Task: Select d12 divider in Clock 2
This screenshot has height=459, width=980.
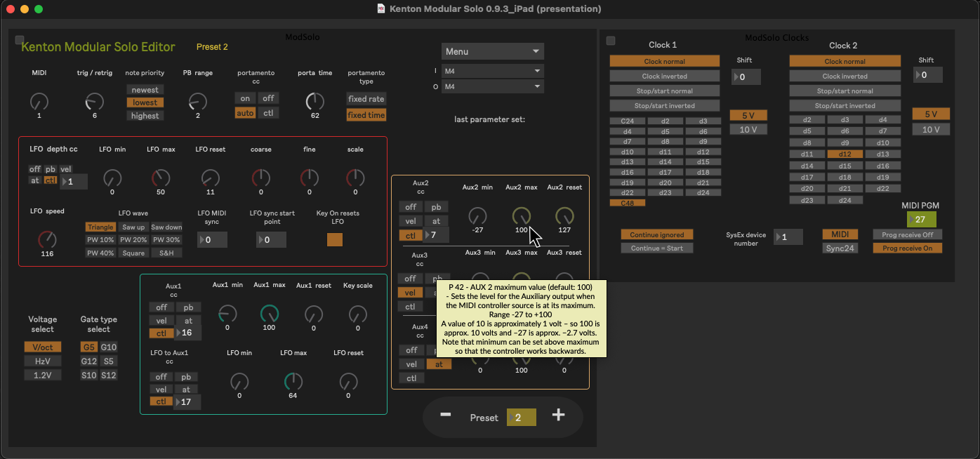Action: pos(845,154)
